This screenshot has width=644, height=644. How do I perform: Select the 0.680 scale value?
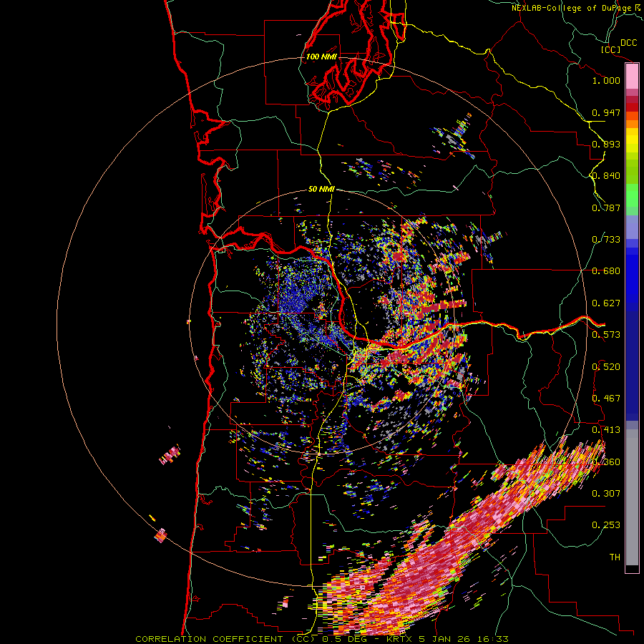[606, 271]
